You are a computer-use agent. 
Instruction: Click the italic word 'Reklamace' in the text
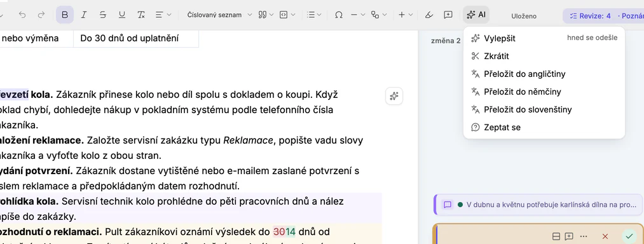(248, 140)
